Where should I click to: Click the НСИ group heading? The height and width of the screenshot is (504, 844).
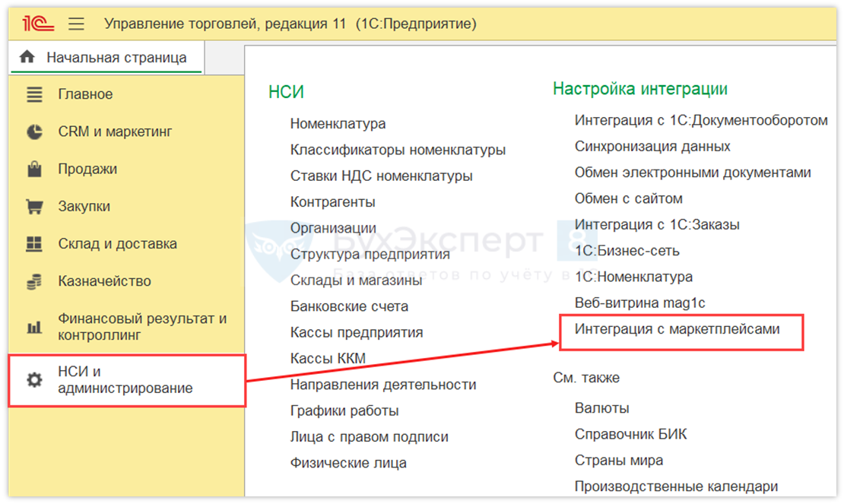[286, 92]
